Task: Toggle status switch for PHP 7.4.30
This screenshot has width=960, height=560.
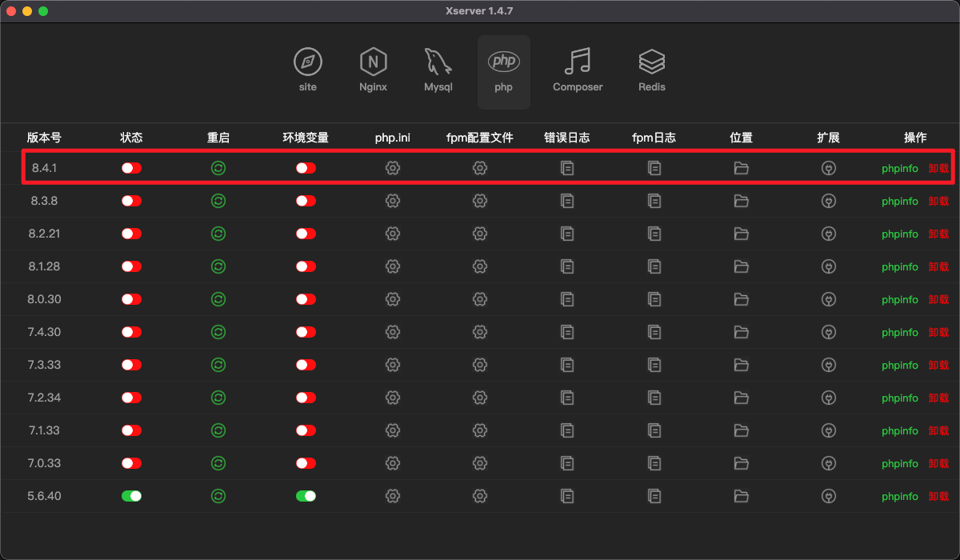Action: [x=131, y=332]
